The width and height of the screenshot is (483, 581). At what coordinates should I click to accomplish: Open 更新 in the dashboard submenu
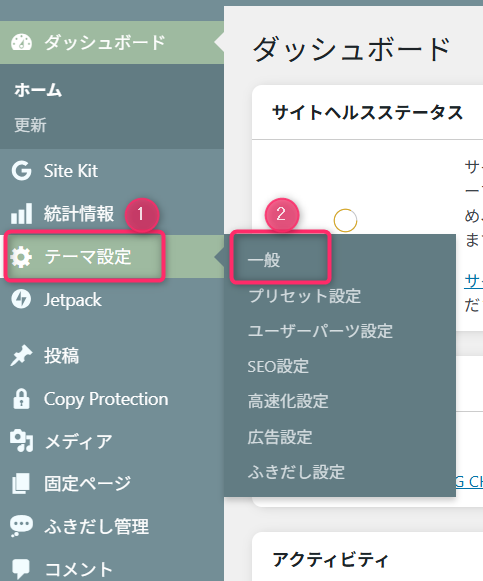(x=30, y=125)
